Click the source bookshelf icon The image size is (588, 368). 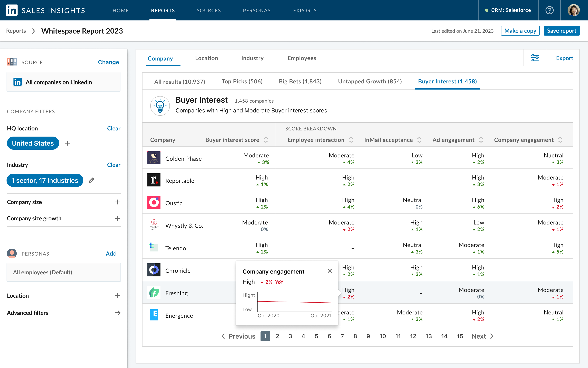click(12, 62)
